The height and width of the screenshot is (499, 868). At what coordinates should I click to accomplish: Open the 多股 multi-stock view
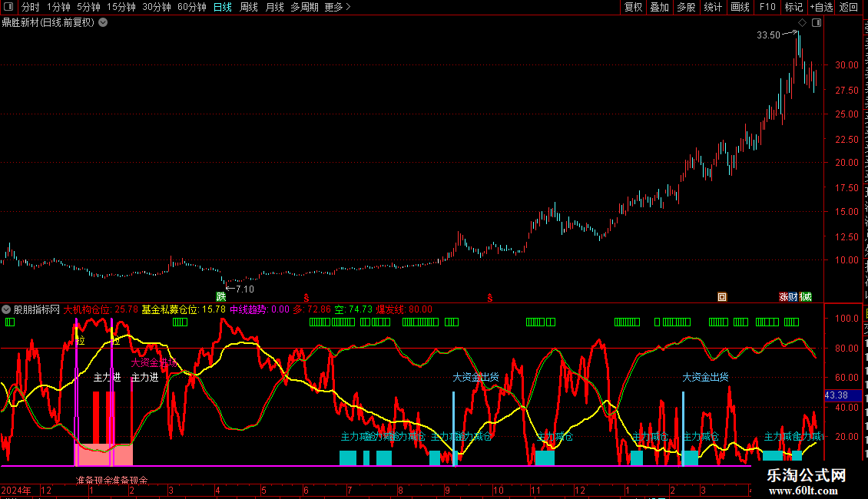point(687,7)
